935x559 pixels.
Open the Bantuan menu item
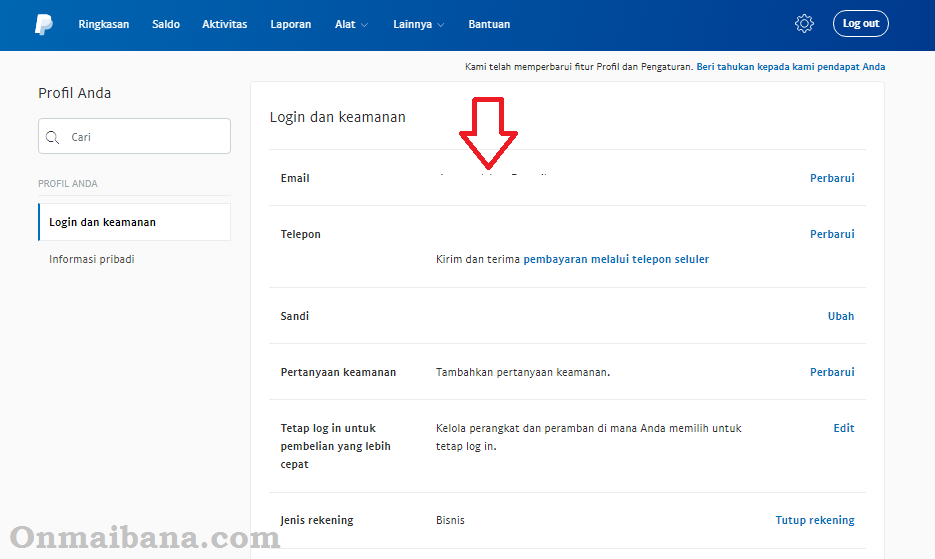[489, 24]
